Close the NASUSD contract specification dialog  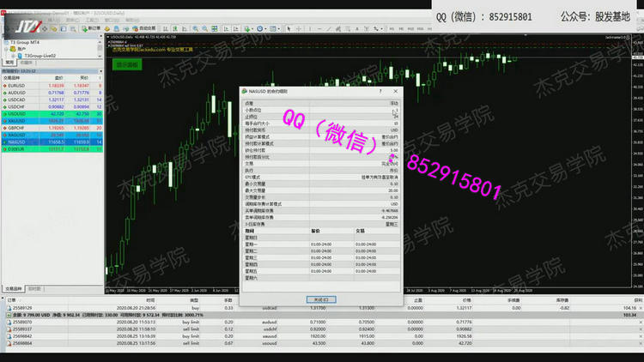(395, 90)
